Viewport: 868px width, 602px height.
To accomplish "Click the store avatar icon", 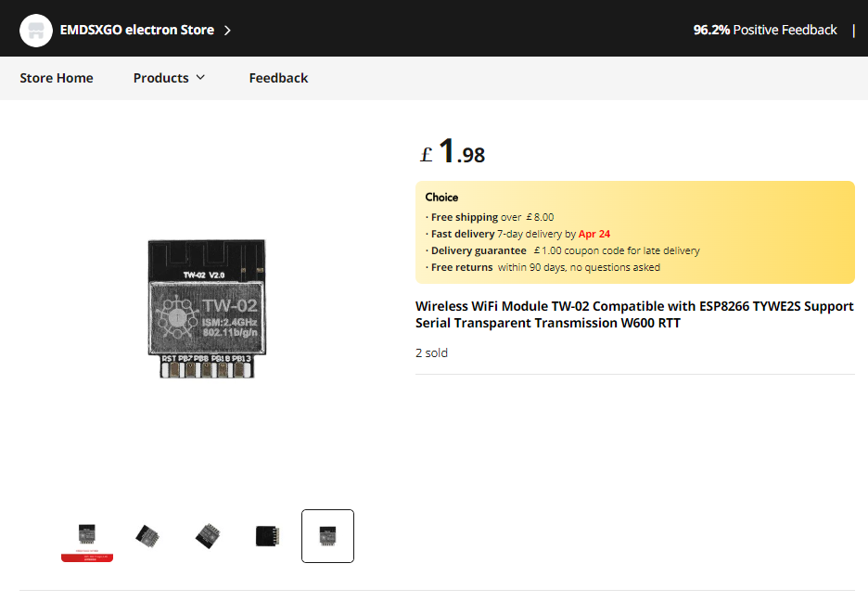I will click(x=36, y=30).
